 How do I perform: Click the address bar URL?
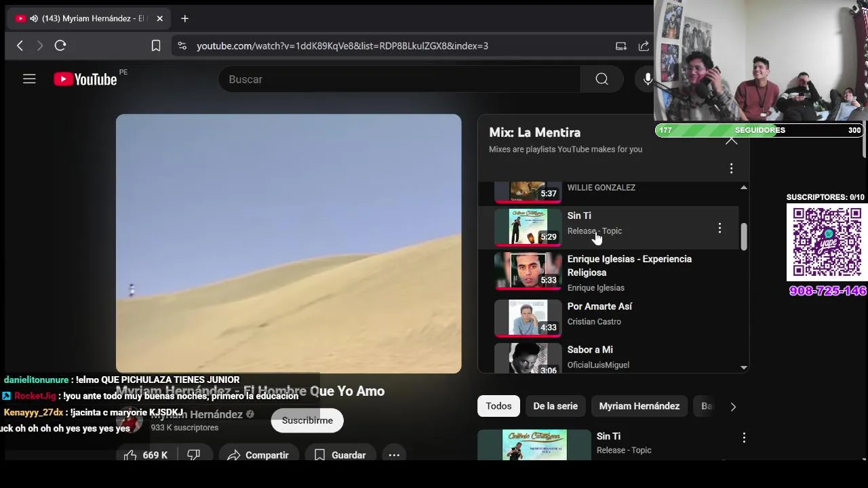click(x=342, y=46)
